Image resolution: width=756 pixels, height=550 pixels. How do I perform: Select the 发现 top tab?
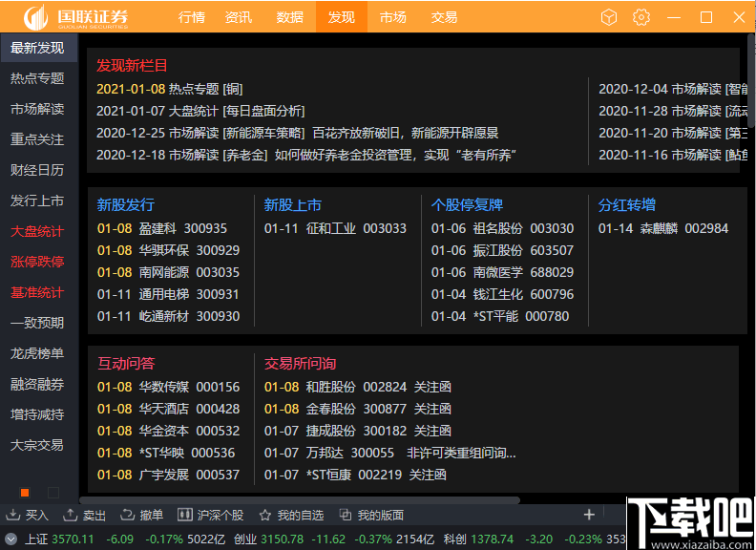tap(342, 17)
